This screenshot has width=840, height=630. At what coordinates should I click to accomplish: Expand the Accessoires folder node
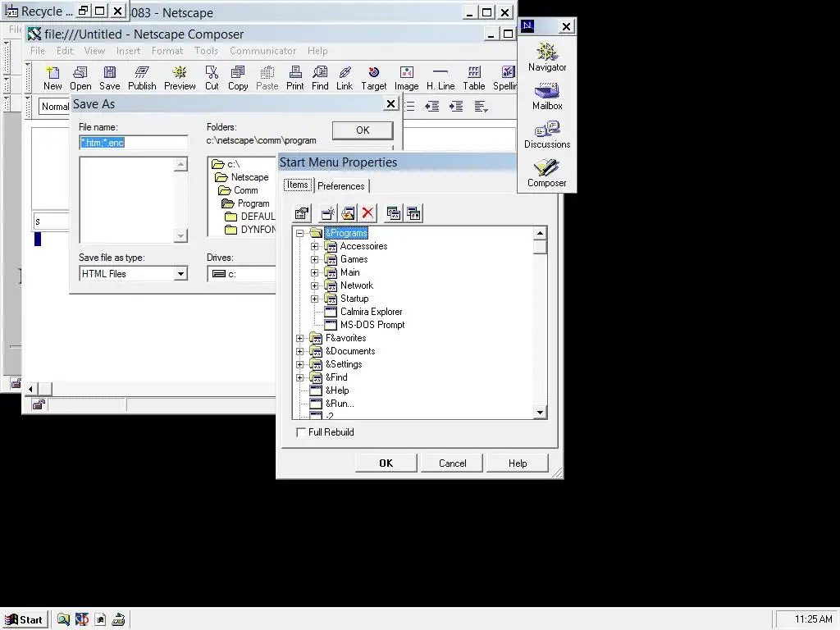[315, 246]
